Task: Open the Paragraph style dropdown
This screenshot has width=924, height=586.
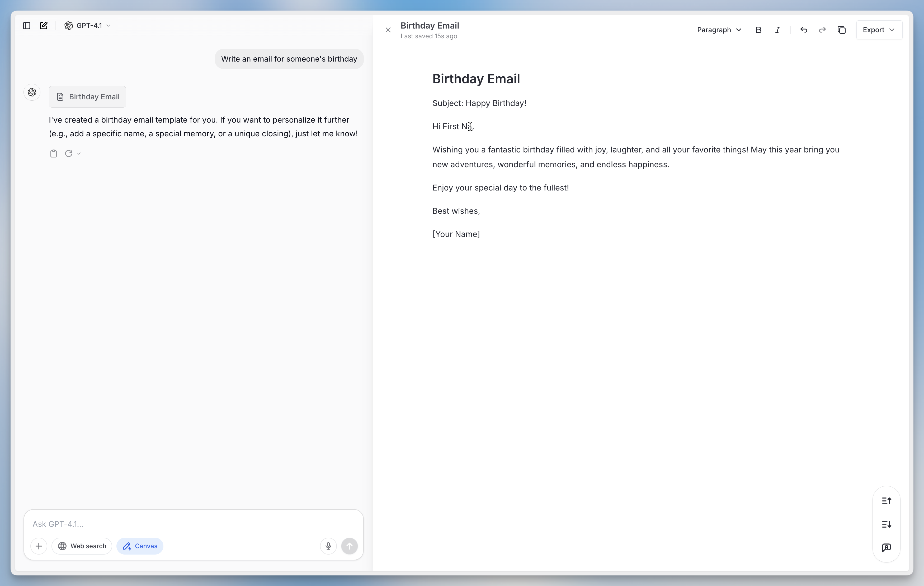Action: pyautogui.click(x=719, y=30)
